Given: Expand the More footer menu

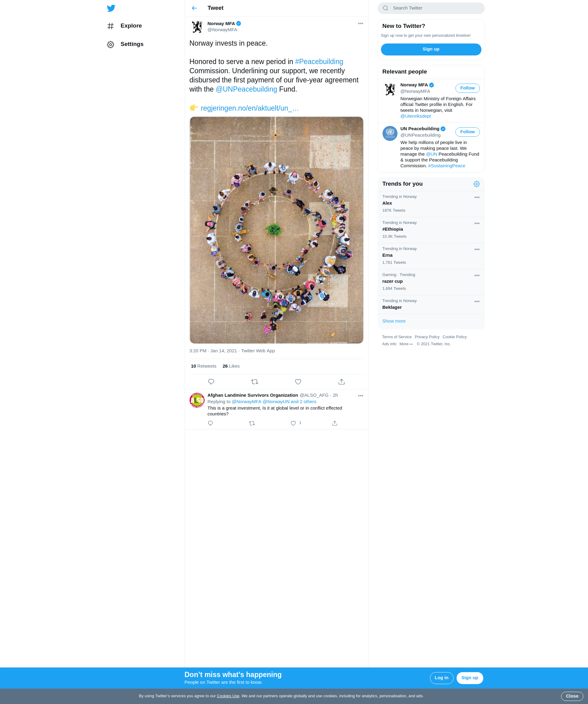Looking at the screenshot, I should click(406, 344).
